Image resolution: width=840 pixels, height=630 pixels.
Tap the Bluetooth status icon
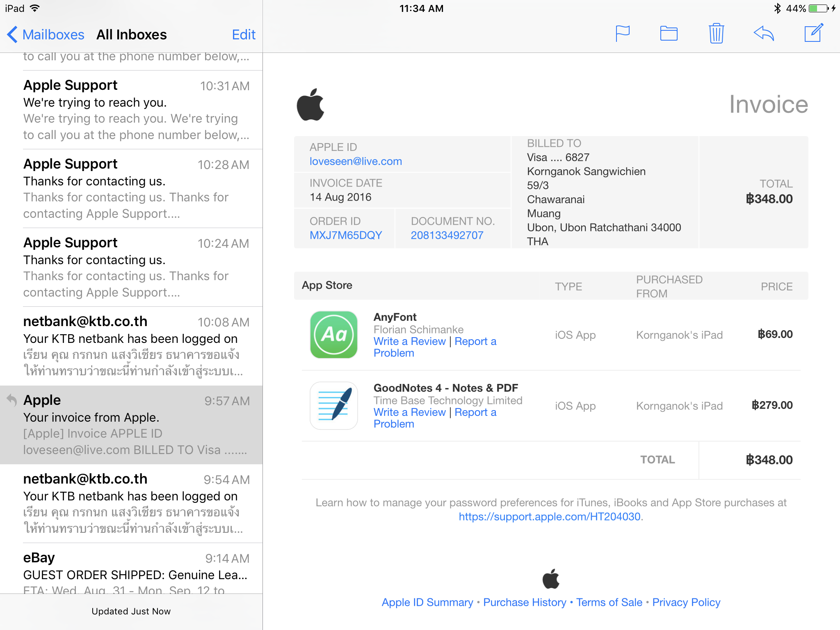(777, 8)
